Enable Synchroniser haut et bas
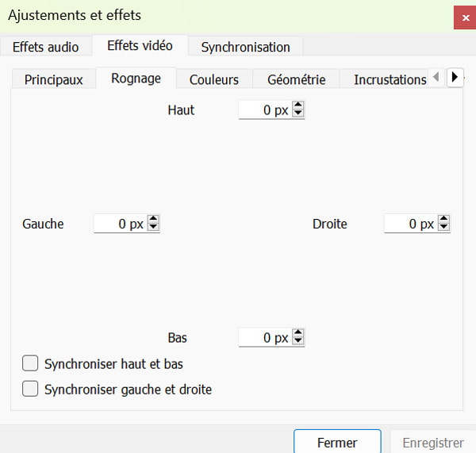Screen dimensions: 476x453 (x=31, y=364)
